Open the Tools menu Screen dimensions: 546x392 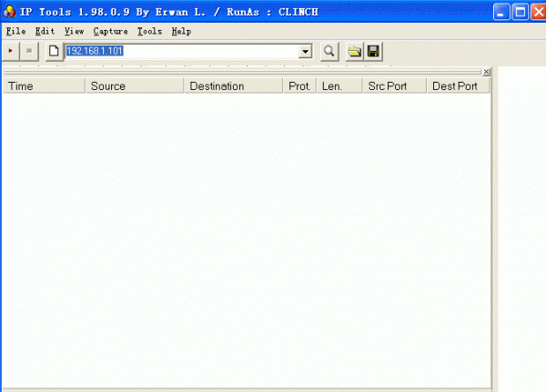(149, 31)
